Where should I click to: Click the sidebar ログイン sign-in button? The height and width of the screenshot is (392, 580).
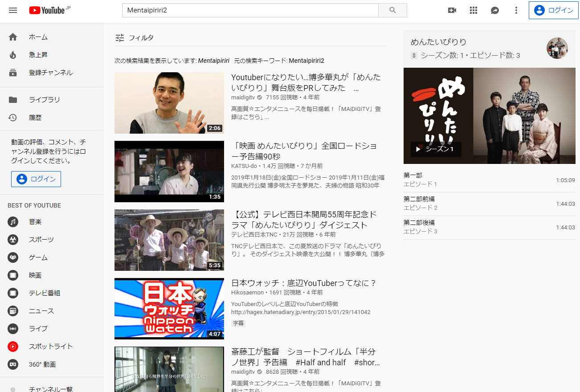pyautogui.click(x=36, y=179)
